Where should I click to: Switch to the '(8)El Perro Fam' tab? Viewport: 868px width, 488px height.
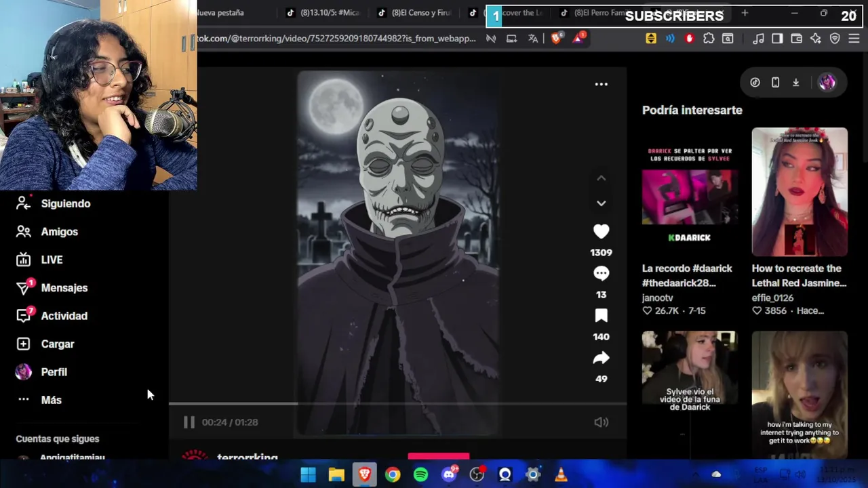click(597, 13)
